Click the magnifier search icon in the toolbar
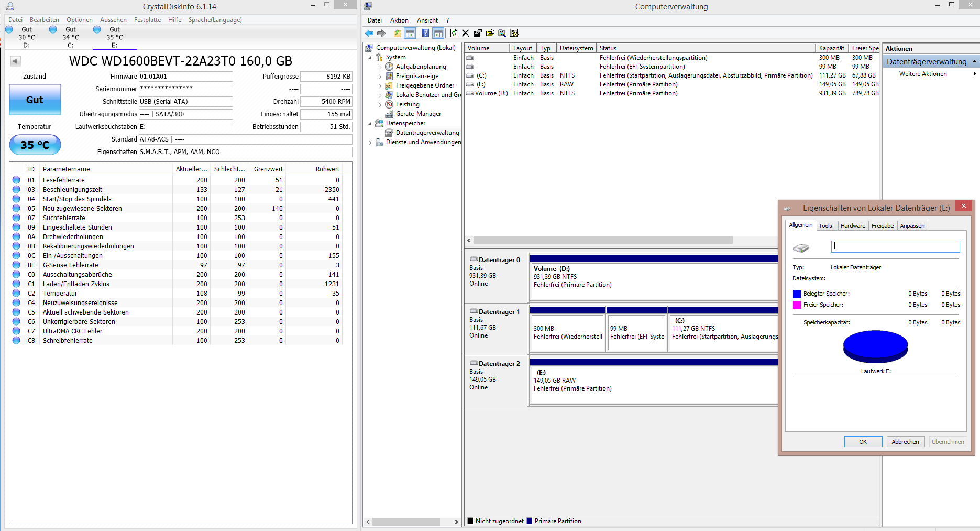Screen dimensions: 980x531 (502, 34)
